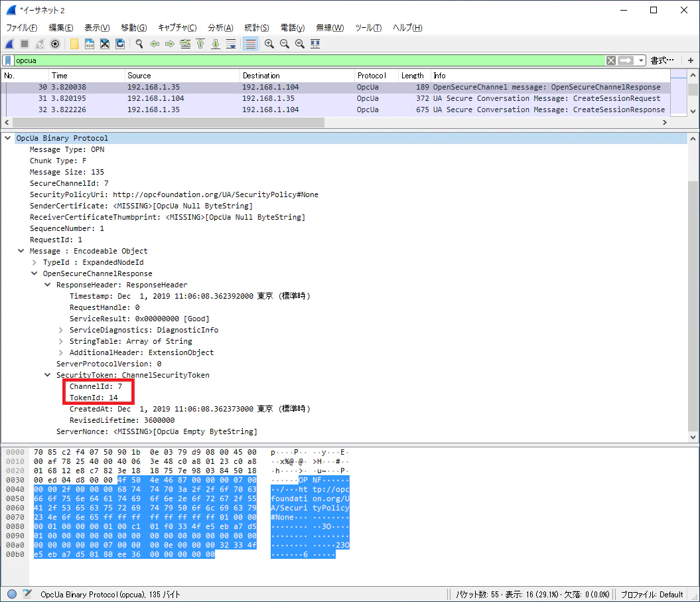
Task: Clear the opcua display filter
Action: pyautogui.click(x=610, y=60)
